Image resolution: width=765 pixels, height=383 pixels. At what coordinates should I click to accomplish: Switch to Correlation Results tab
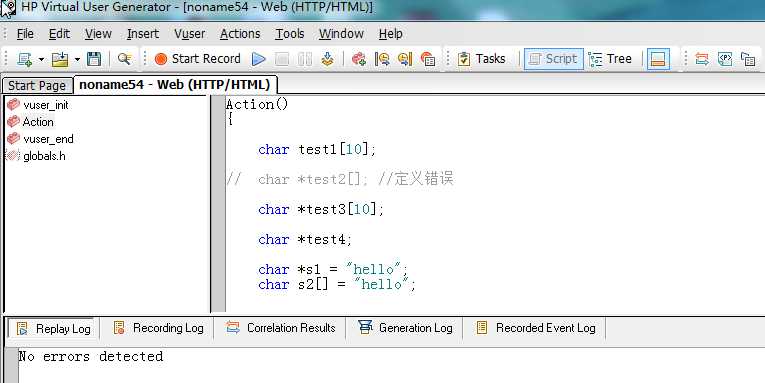pos(281,328)
